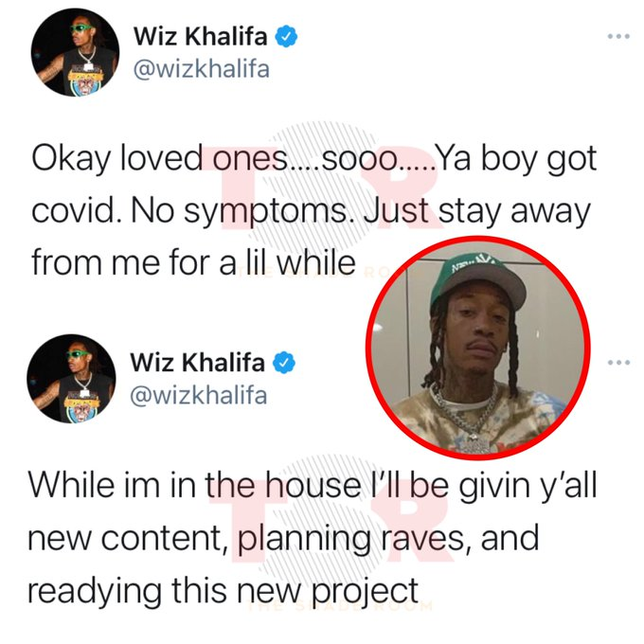Click the Wiz Khalifa display name on the second tweet
Viewport: 644px width, 644px height.
198,363
